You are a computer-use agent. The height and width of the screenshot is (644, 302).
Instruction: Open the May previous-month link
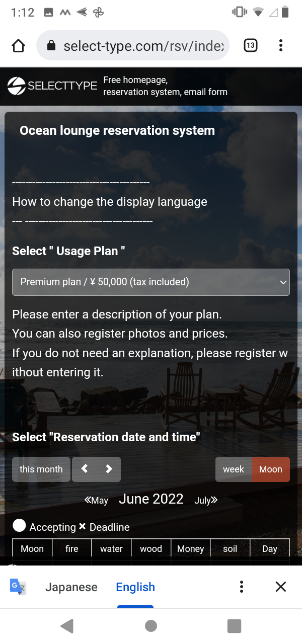pos(97,500)
